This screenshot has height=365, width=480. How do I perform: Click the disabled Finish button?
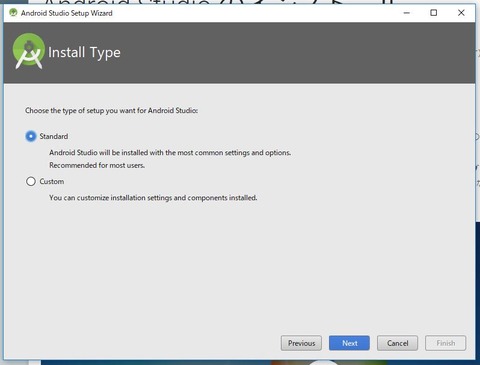[x=445, y=343]
